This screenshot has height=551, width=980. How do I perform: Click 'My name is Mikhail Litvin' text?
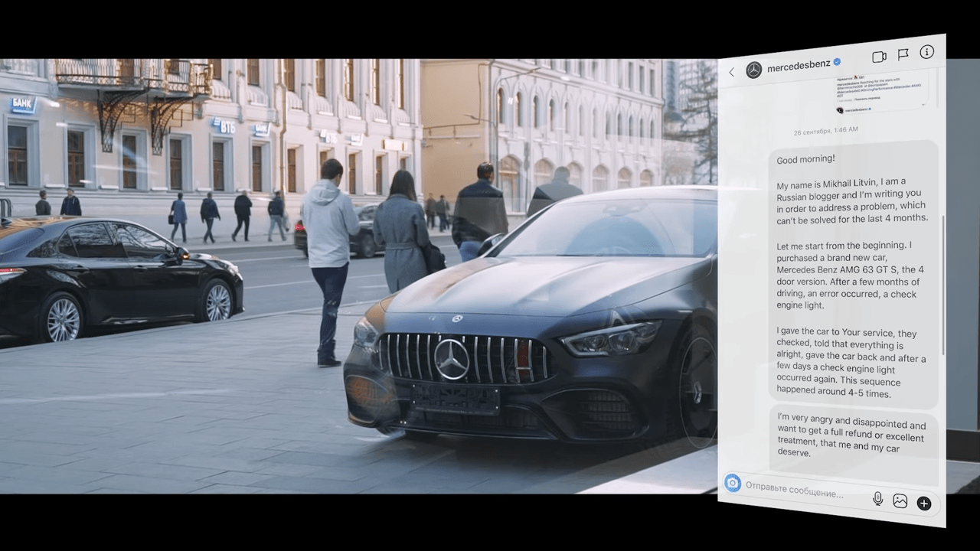pyautogui.click(x=851, y=201)
